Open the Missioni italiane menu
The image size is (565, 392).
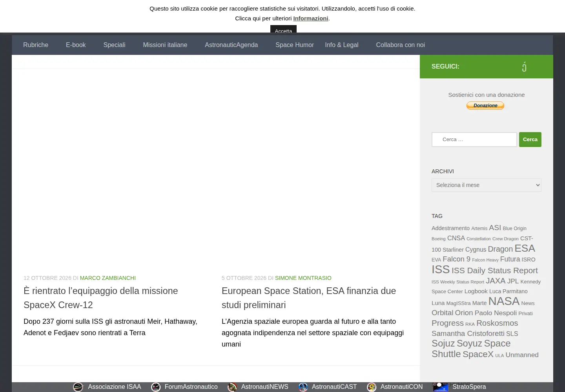point(165,45)
